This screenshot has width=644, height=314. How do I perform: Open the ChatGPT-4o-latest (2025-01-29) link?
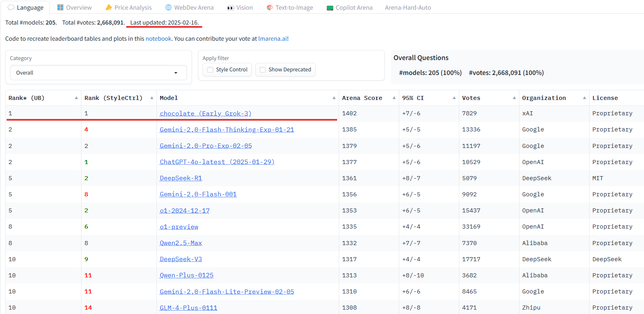217,162
